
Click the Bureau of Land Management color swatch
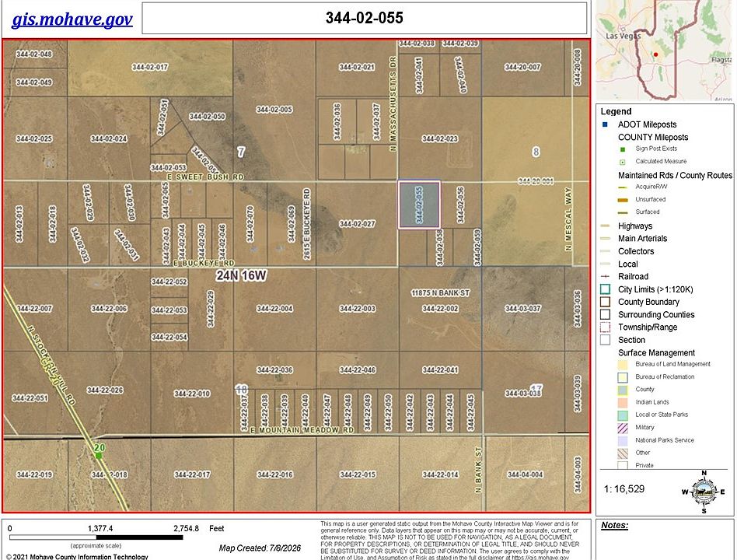(622, 365)
